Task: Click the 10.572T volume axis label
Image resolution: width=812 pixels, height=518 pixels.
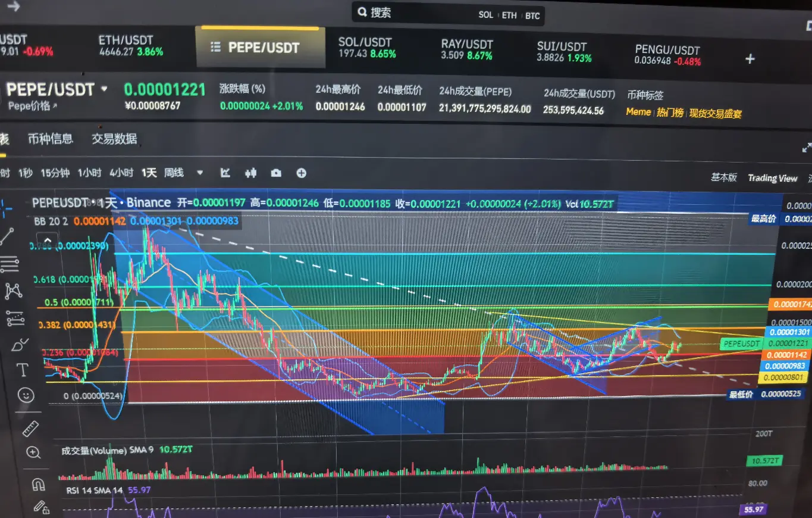Action: coord(764,461)
